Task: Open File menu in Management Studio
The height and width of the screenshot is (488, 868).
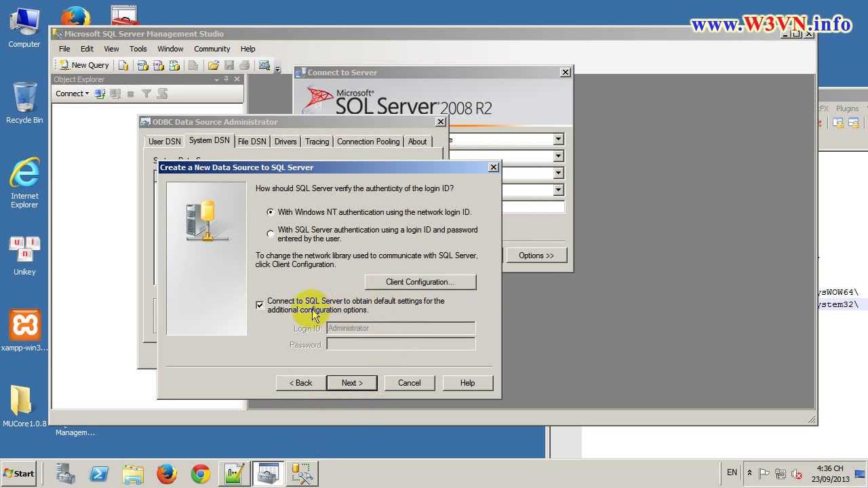Action: pos(64,49)
